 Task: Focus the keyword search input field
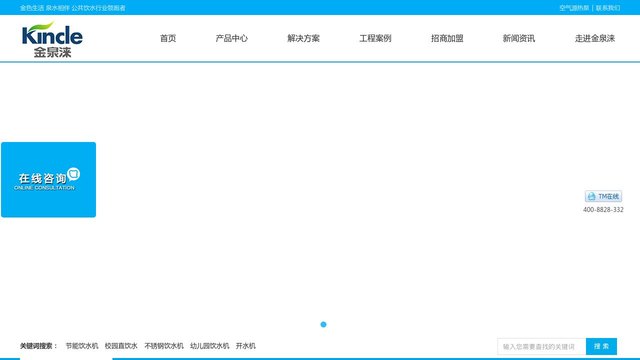pos(542,347)
